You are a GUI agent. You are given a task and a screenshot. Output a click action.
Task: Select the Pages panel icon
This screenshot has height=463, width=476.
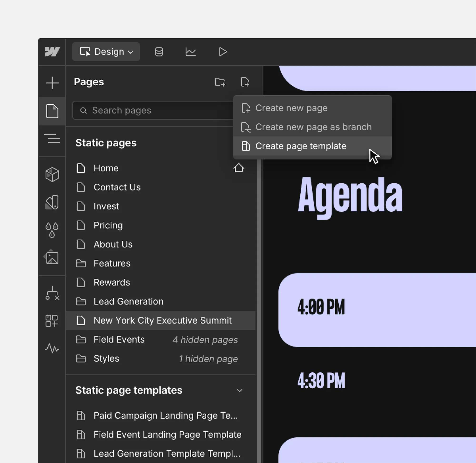pos(52,111)
